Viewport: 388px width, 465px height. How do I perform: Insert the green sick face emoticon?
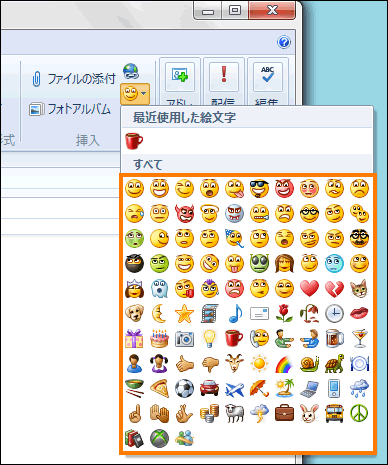pyautogui.click(x=134, y=238)
